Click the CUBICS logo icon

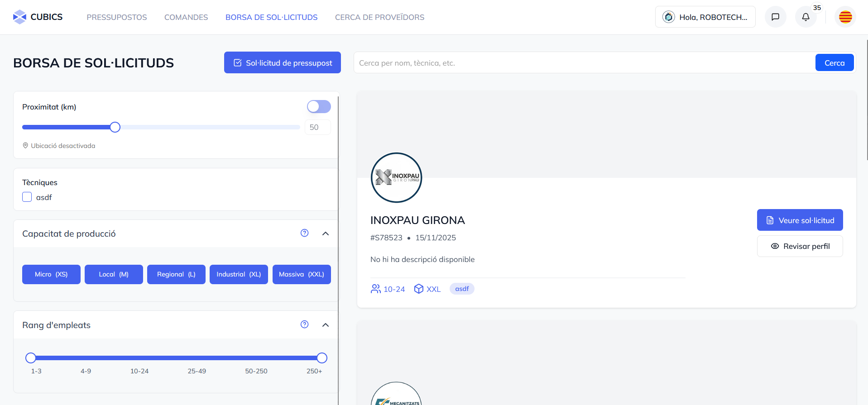click(19, 17)
